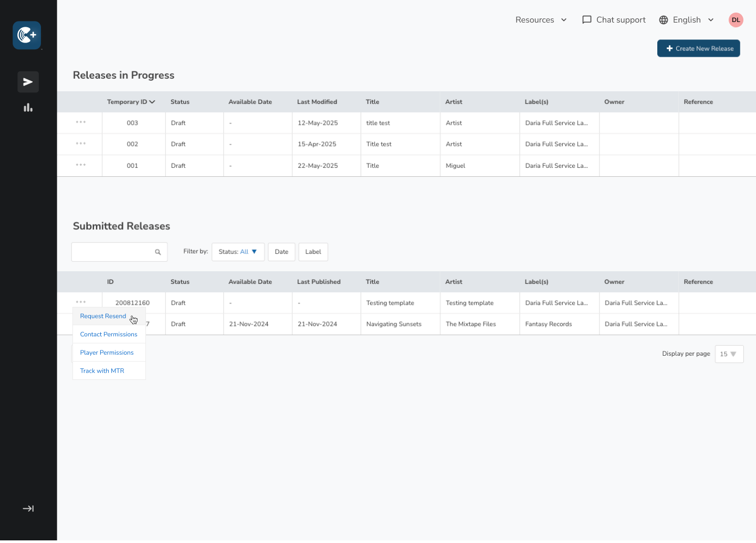The image size is (756, 543).
Task: Open the Status: All filter dropdown
Action: tap(238, 252)
